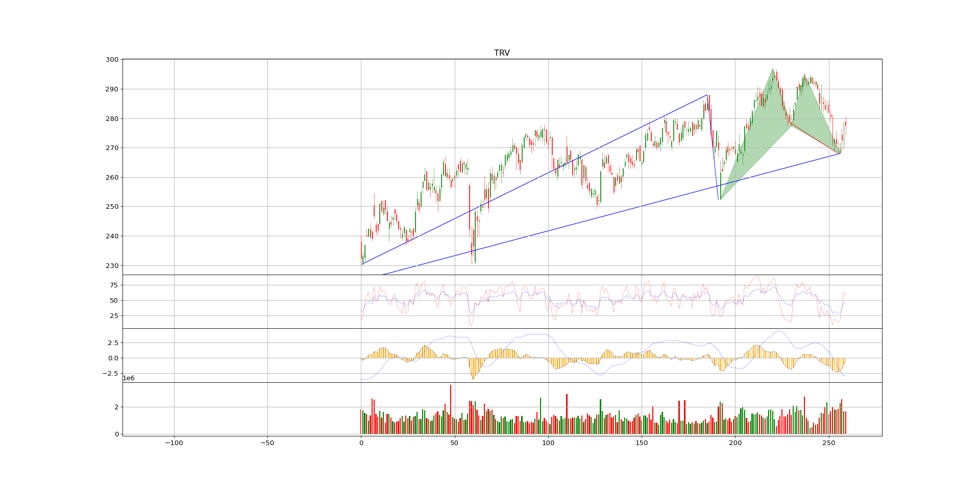
Task: Click the x-axis tick labeled −100
Action: point(174,443)
